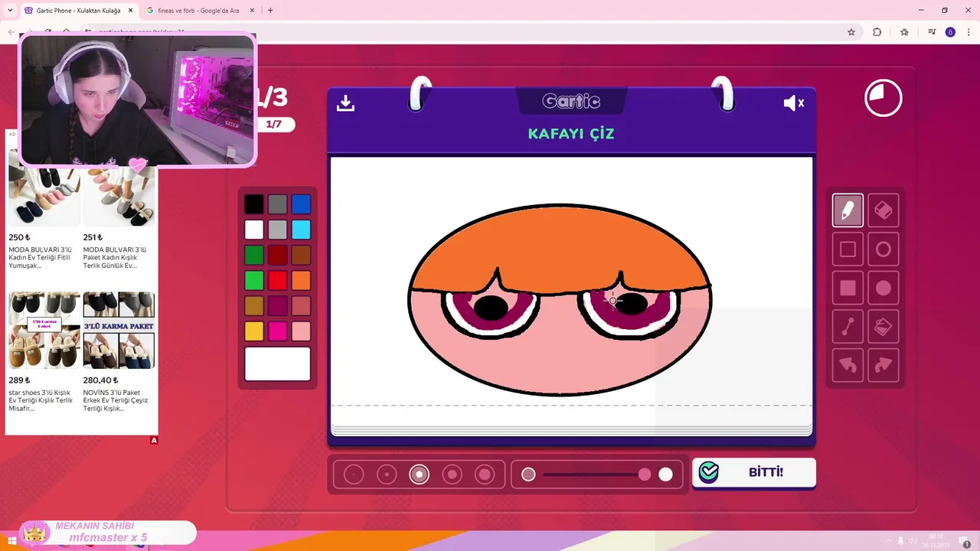Click the taskbar volume icon
Viewport: 980px width, 551px height.
click(913, 541)
